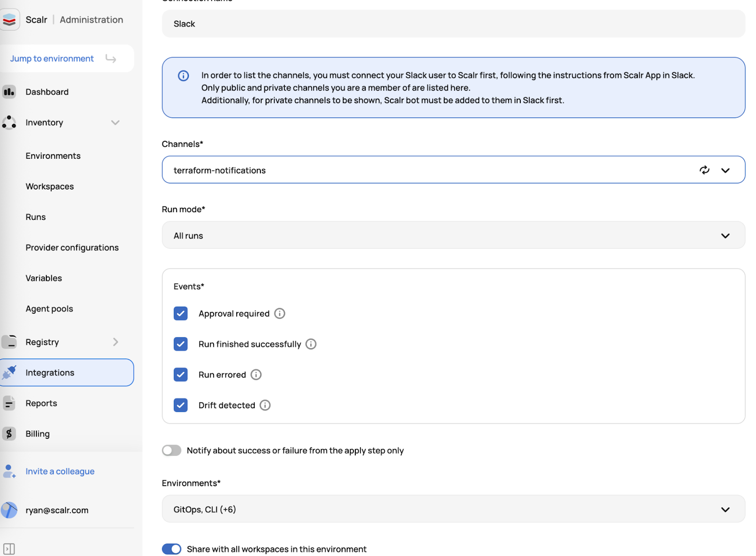The width and height of the screenshot is (756, 556).
Task: Expand the Registry section chevron
Action: tap(116, 342)
